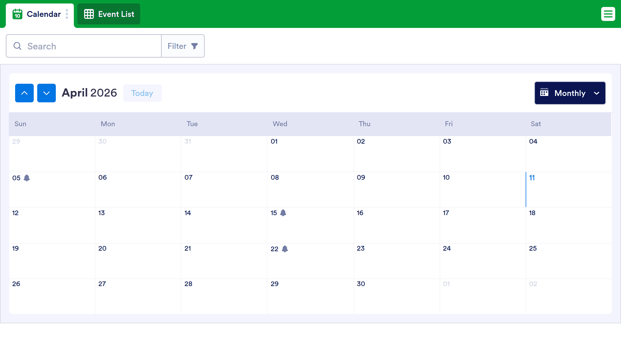Go to next month with down arrow
The image size is (621, 364).
click(47, 93)
